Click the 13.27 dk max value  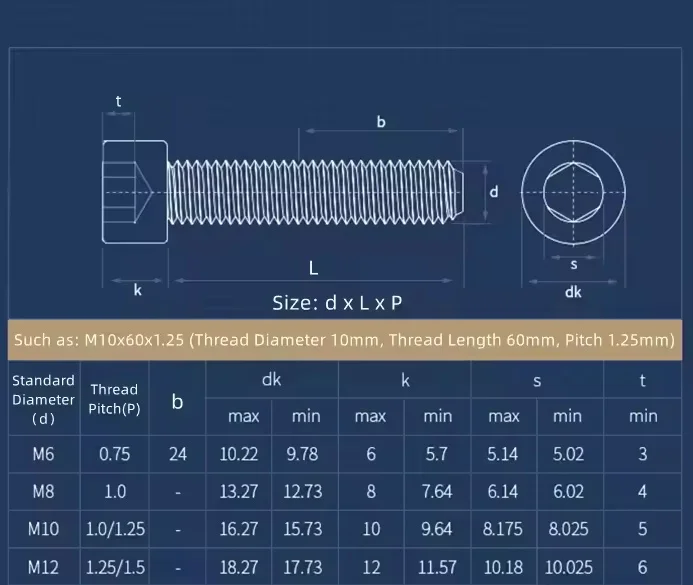pyautogui.click(x=239, y=491)
